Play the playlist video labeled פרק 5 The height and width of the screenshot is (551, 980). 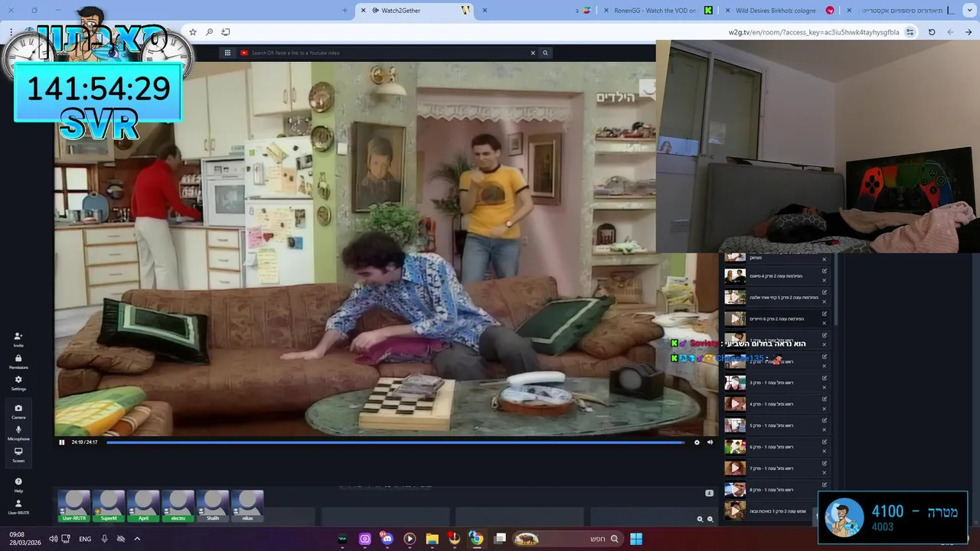tap(735, 425)
